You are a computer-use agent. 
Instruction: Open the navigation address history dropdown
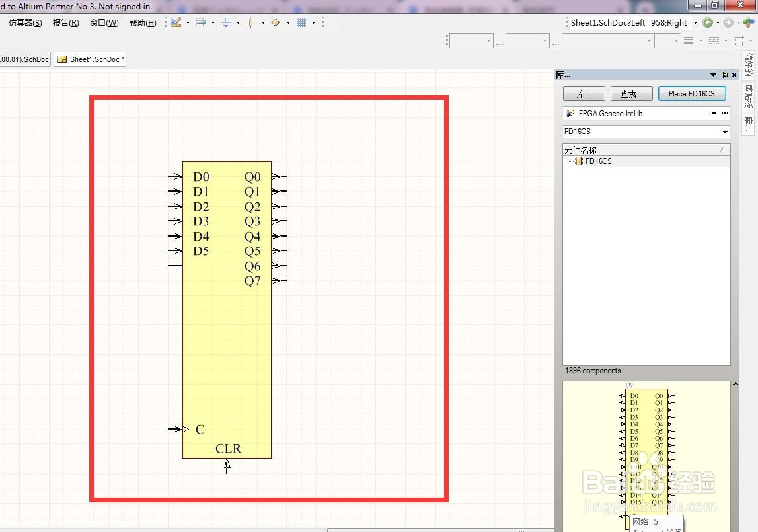[x=696, y=22]
